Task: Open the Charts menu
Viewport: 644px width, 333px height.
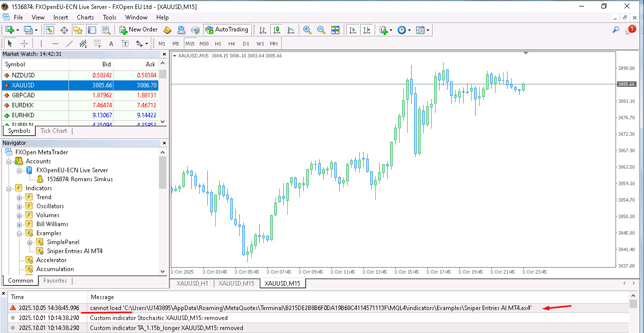Action: pyautogui.click(x=85, y=17)
